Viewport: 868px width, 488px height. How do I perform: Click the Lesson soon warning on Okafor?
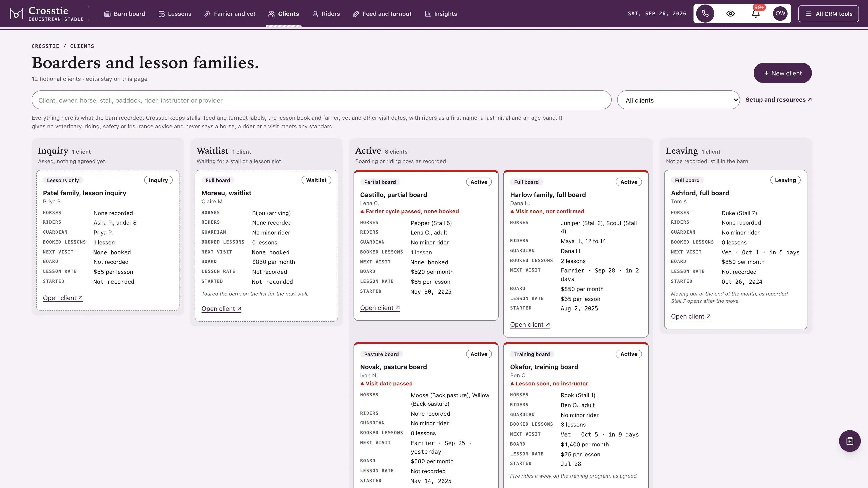click(549, 384)
